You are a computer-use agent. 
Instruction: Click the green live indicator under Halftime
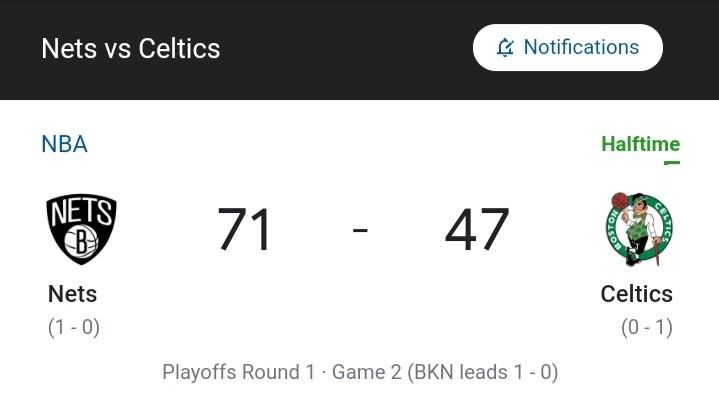pyautogui.click(x=672, y=162)
